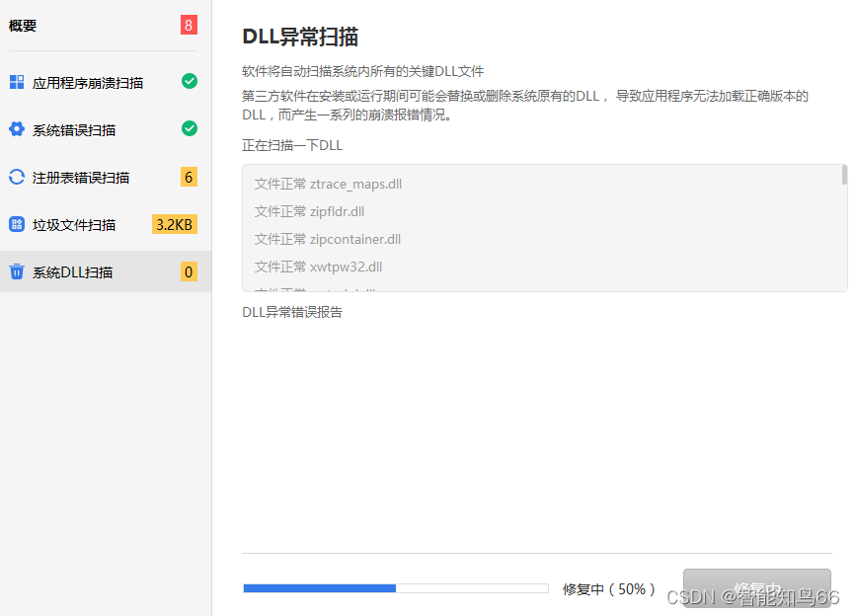The width and height of the screenshot is (855, 616).
Task: Click the 修复中（50%）status text
Action: pyautogui.click(x=609, y=589)
